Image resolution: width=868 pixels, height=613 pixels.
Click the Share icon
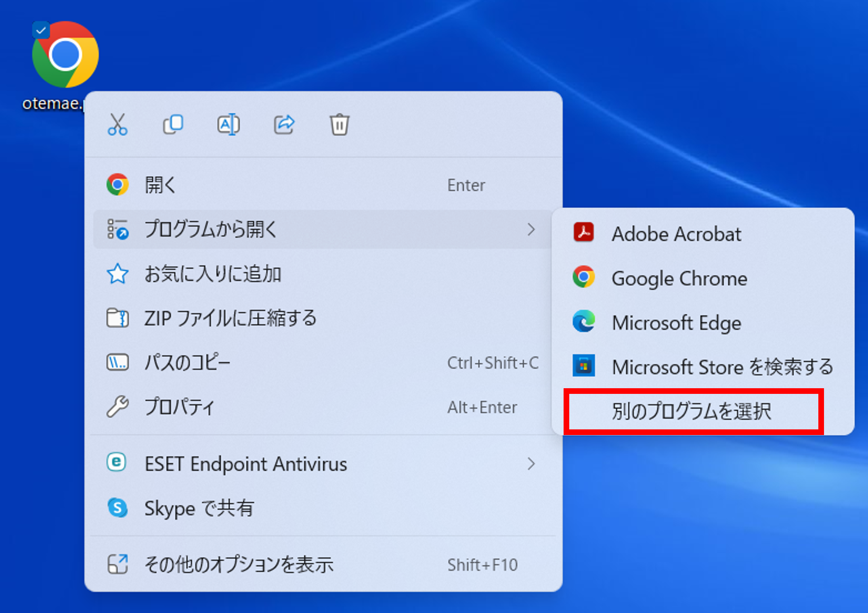click(284, 124)
